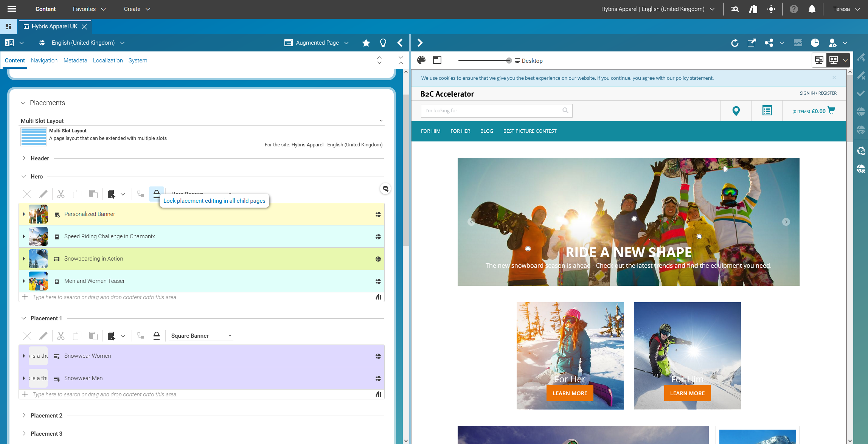The width and height of the screenshot is (868, 444).
Task: Click LEARN MORE under For Her banner
Action: point(570,393)
